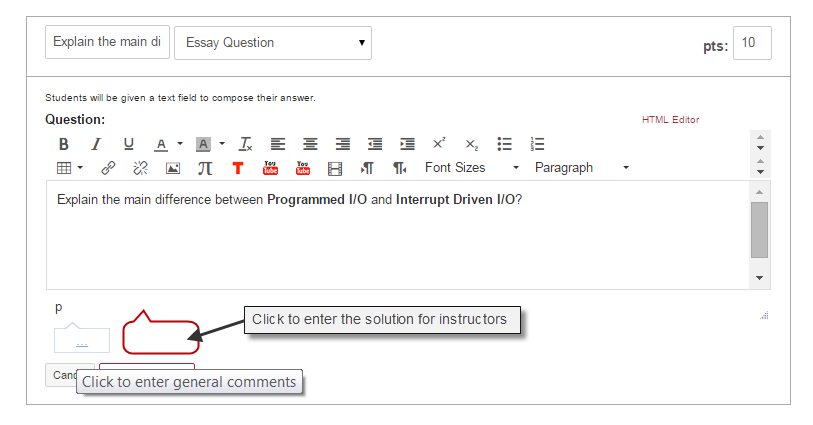Open the text color picker arrow

tap(180, 144)
